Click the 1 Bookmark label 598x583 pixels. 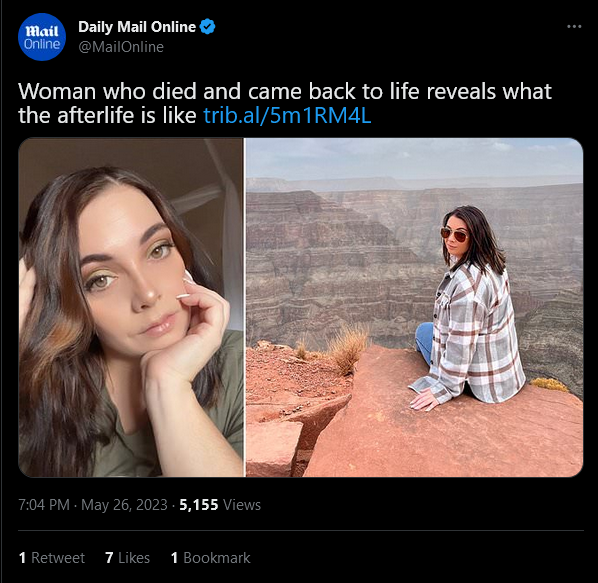(x=211, y=558)
